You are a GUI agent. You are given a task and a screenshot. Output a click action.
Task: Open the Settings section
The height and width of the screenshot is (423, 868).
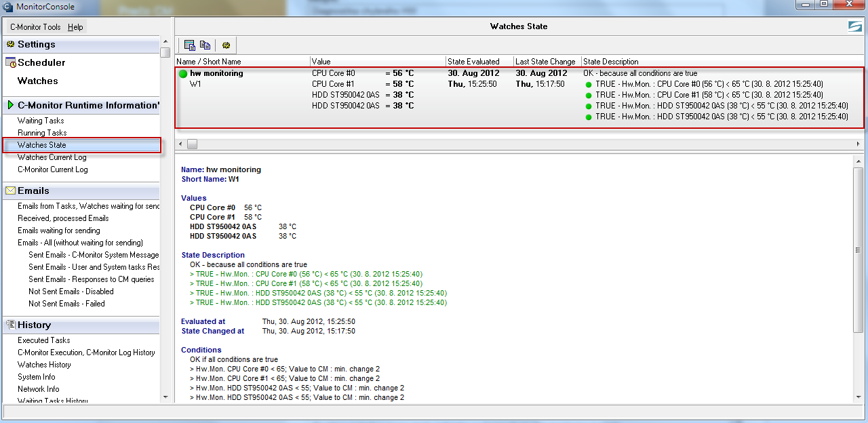pyautogui.click(x=37, y=44)
